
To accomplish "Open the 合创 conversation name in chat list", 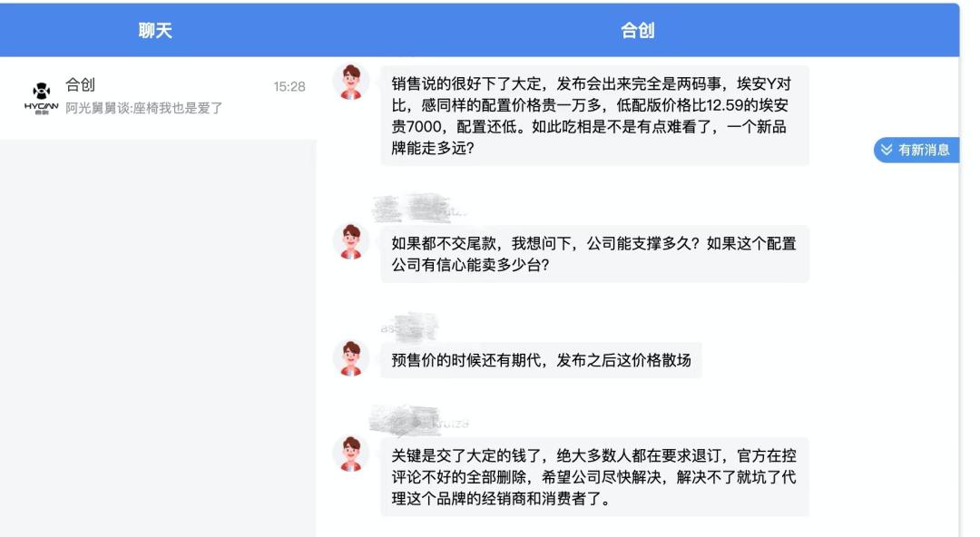I will [x=80, y=86].
